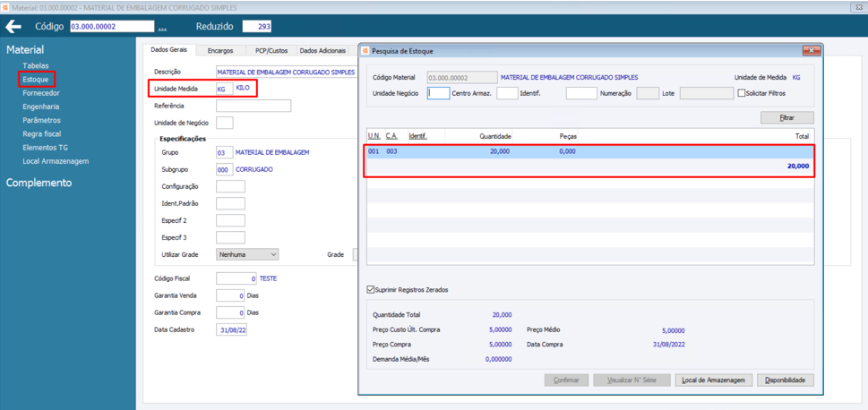
Task: Click the Unidade Medida KG field
Action: coord(224,89)
